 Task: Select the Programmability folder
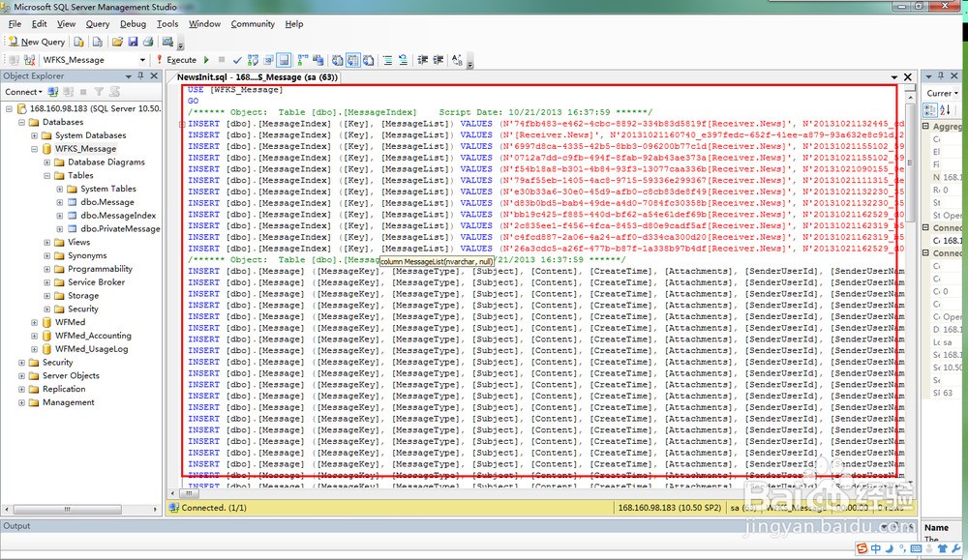point(100,269)
